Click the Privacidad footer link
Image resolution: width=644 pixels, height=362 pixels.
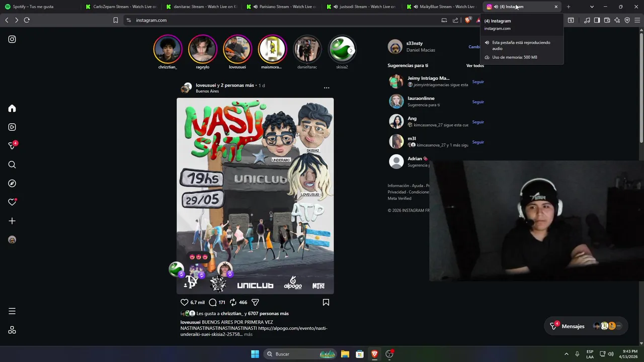coord(397,192)
